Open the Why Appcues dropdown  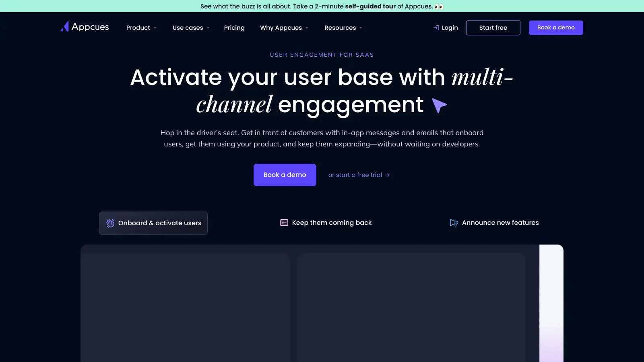click(x=284, y=27)
